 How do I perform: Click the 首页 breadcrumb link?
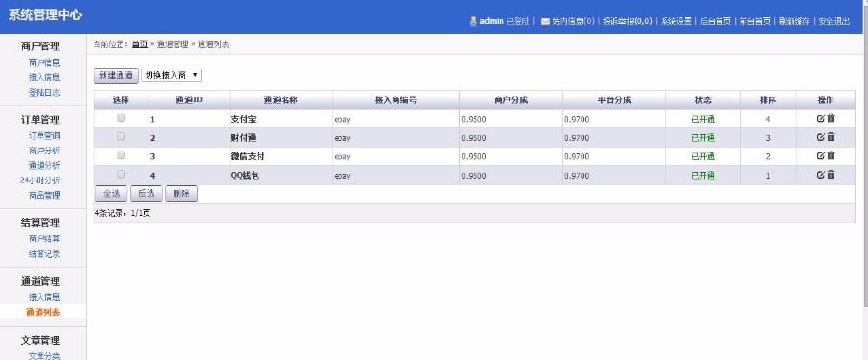[x=140, y=44]
